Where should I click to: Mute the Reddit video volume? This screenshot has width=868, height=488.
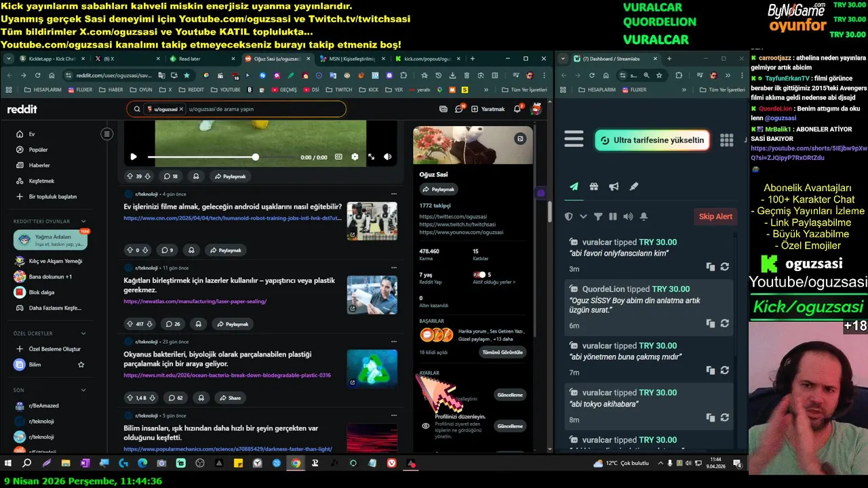click(387, 157)
